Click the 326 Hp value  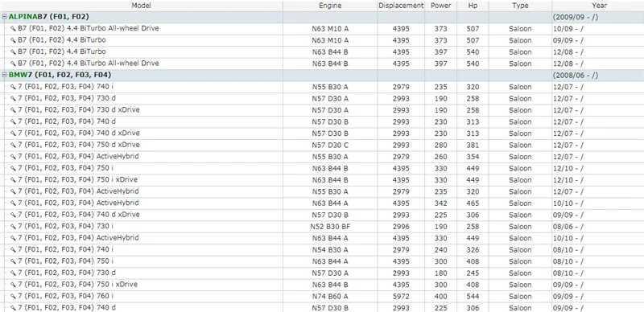[x=473, y=250]
